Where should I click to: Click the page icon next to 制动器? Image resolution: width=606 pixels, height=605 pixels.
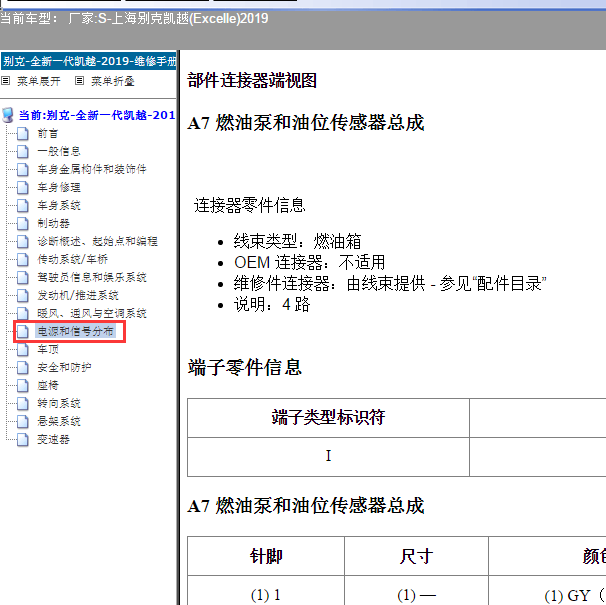click(x=23, y=223)
